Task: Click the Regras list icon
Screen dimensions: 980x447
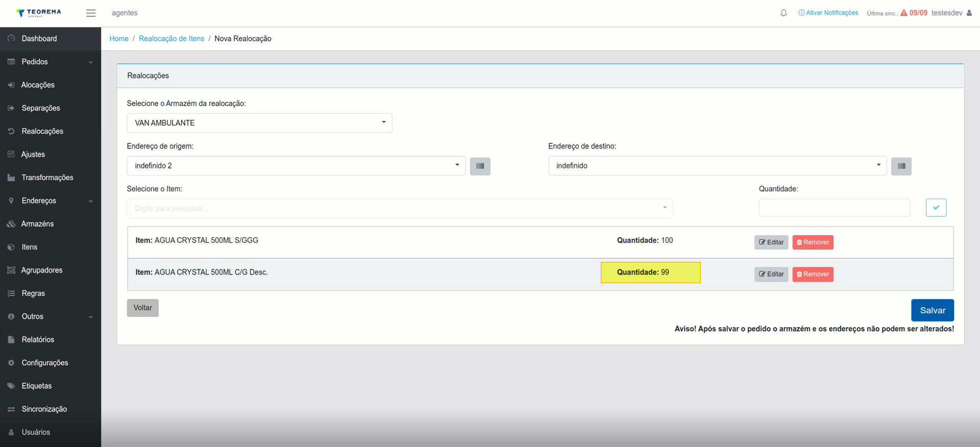Action: coord(11,293)
